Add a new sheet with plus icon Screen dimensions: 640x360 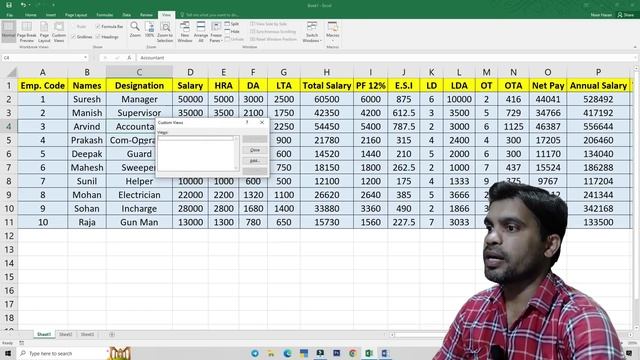(111, 334)
